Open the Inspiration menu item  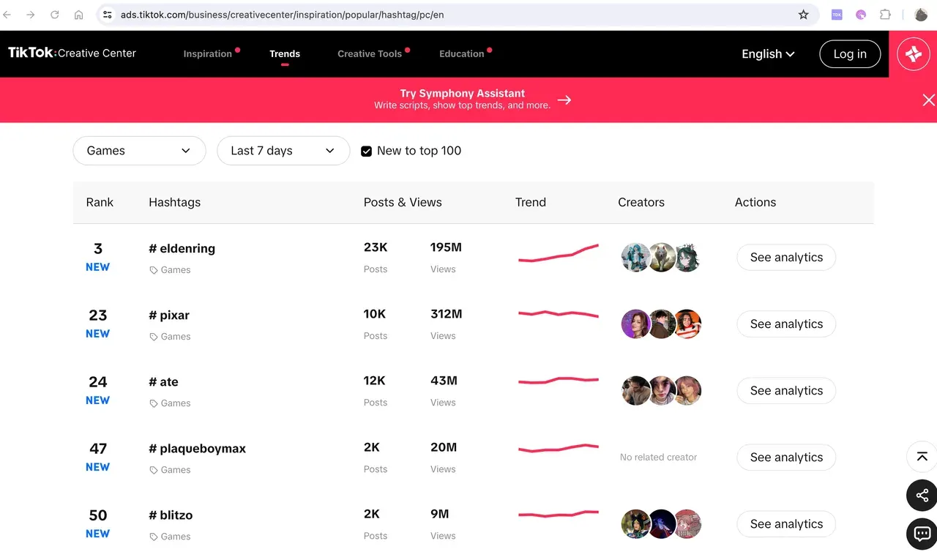click(209, 53)
